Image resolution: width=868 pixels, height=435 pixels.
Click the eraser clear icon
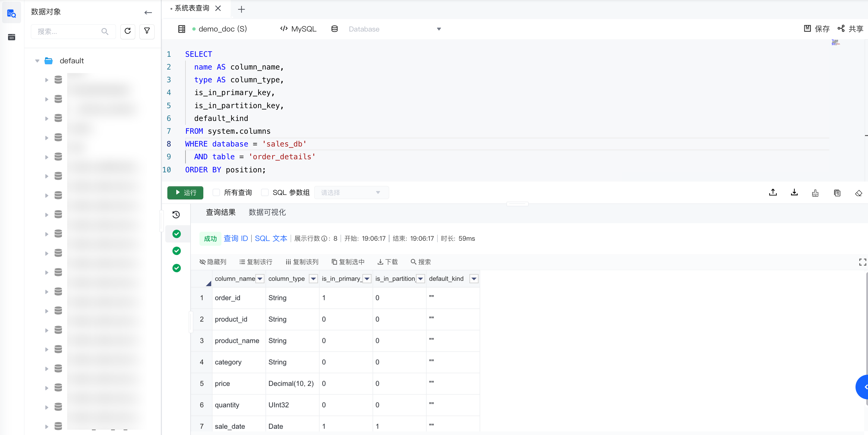(x=858, y=193)
